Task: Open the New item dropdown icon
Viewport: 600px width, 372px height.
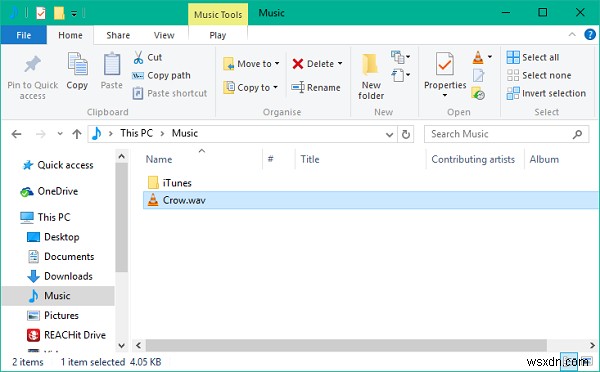Action: (400, 57)
